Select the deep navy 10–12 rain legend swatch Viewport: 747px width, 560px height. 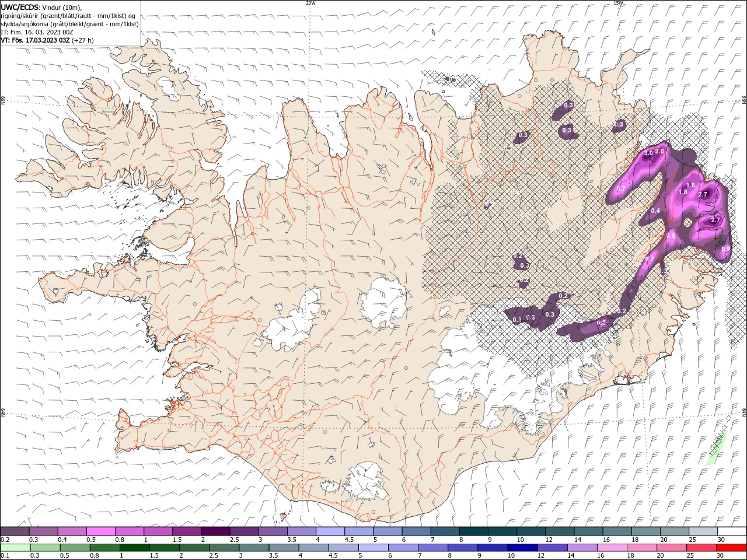click(522, 548)
